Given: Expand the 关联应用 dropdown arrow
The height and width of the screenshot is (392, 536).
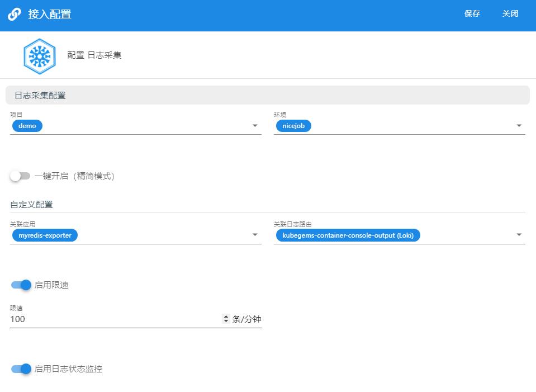Looking at the screenshot, I should [x=255, y=235].
